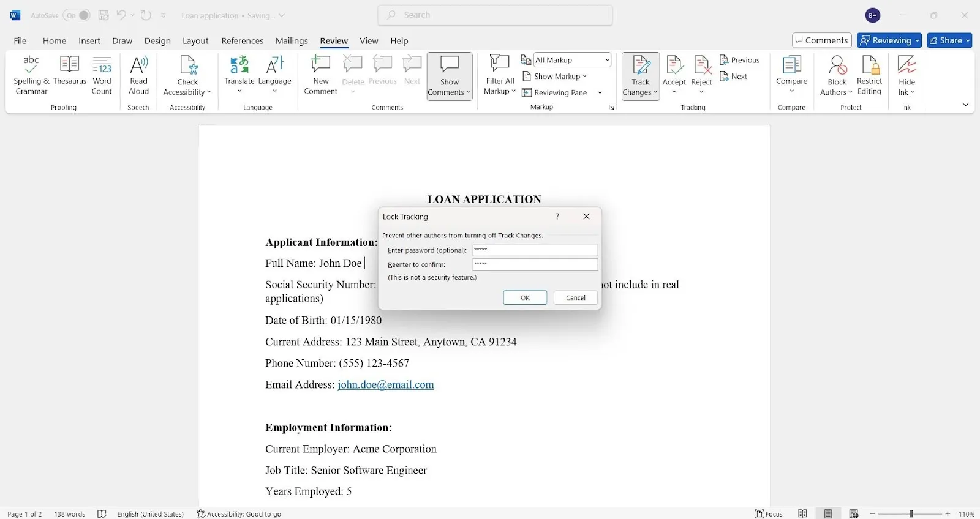Toggle AutoSave switch
Viewport: 980px width, 519px height.
point(77,15)
